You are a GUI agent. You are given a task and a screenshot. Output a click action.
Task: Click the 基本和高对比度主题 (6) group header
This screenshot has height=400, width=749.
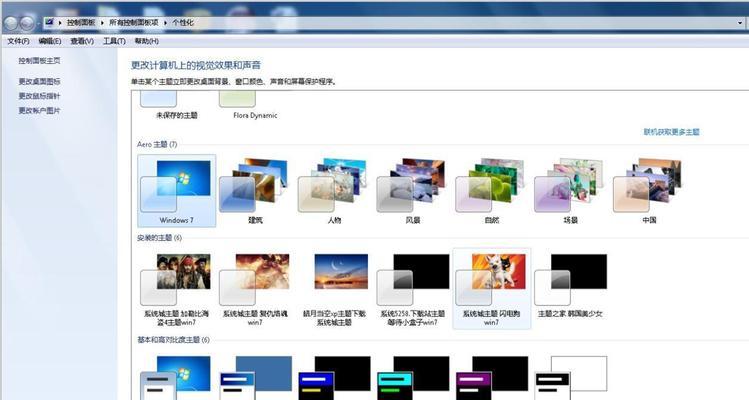tap(173, 340)
